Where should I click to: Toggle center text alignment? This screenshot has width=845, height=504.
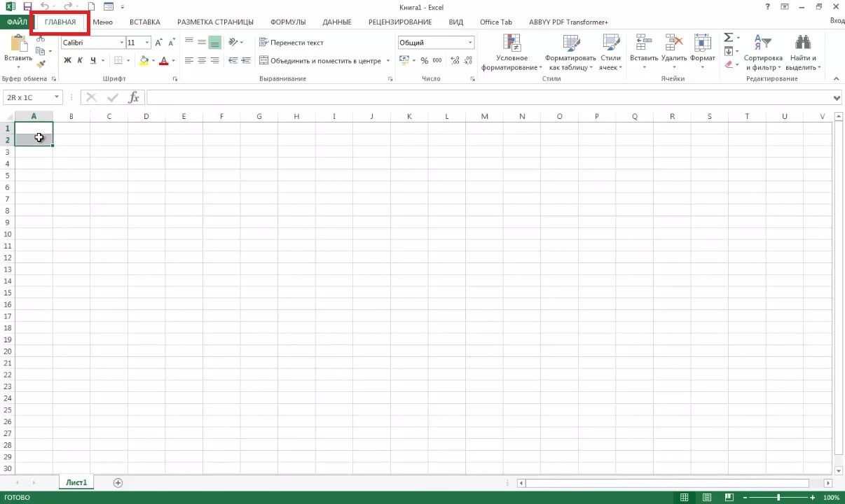(x=200, y=60)
